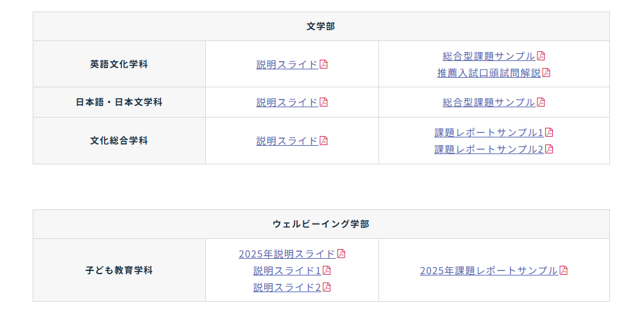Open 英語文化学科 説明スライド link
This screenshot has width=644, height=314.
tap(287, 64)
